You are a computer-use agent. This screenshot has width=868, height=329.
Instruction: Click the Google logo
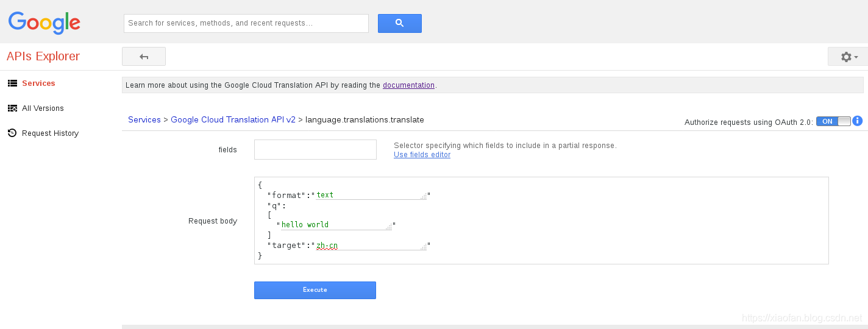click(44, 23)
